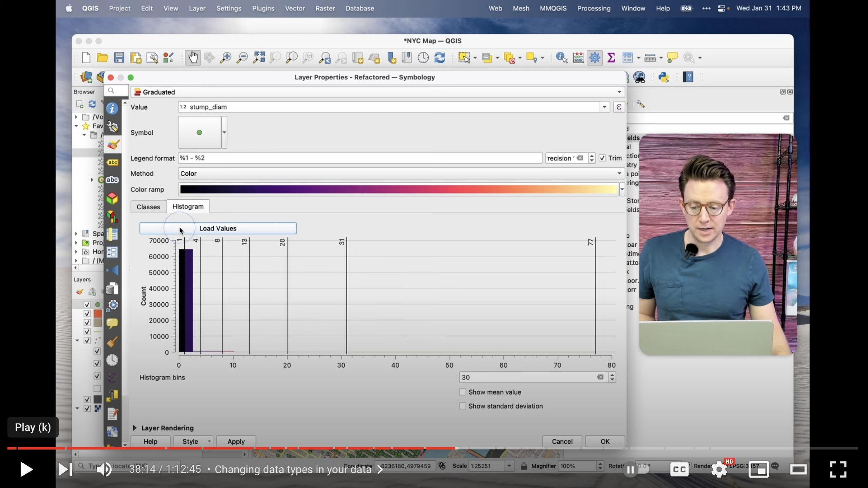Screen dimensions: 868x488
Task: Open the Processing menu
Action: pyautogui.click(x=594, y=8)
